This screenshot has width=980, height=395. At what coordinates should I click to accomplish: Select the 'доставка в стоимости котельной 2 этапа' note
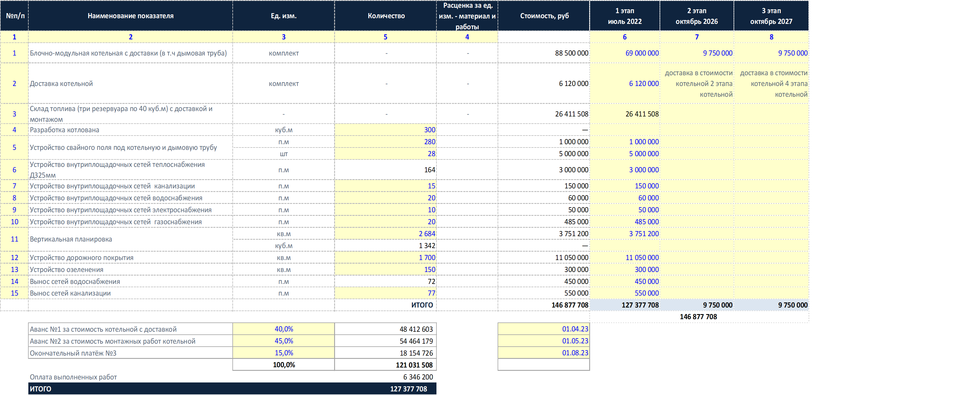coord(697,83)
